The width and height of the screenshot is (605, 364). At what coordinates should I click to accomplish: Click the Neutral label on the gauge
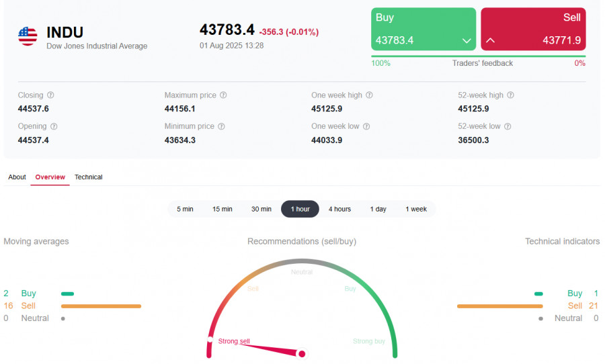(x=302, y=272)
